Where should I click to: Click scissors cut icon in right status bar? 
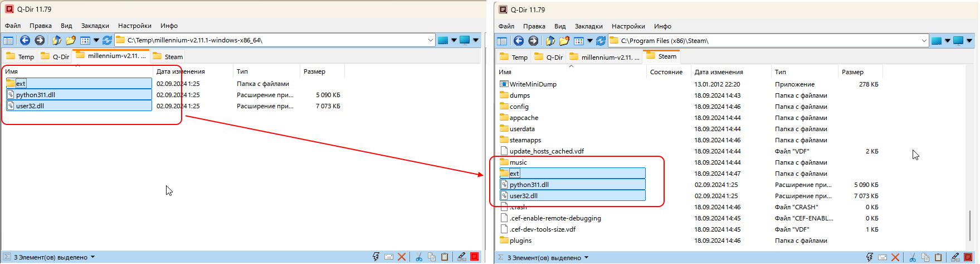click(912, 257)
